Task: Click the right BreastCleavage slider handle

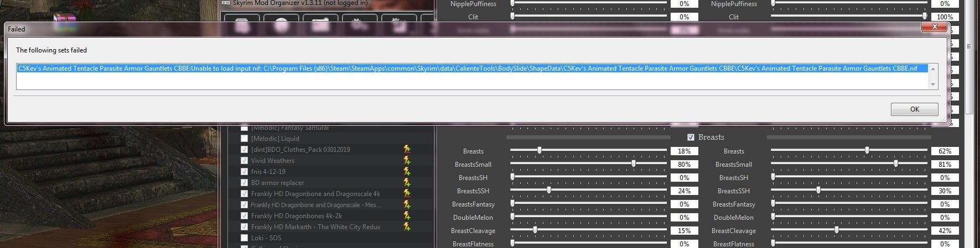Action: pos(836,230)
